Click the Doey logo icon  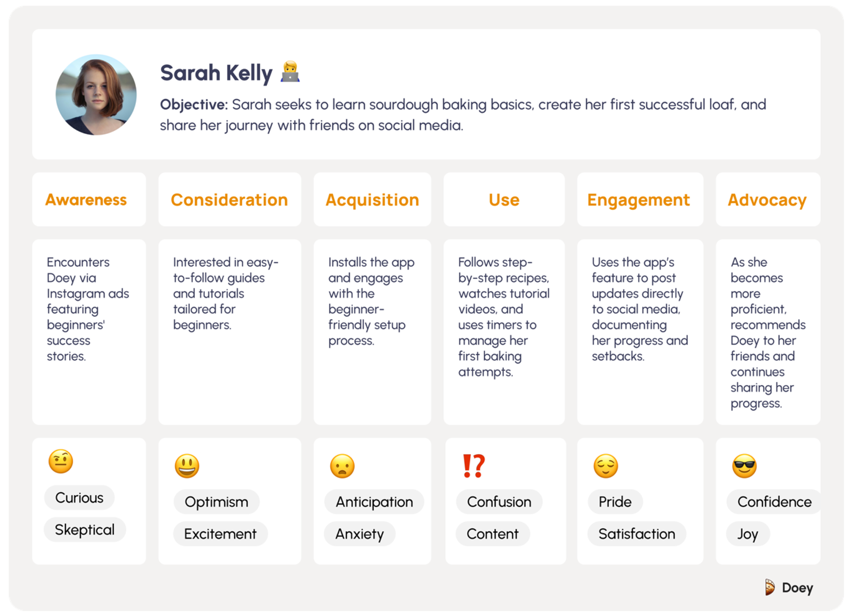(x=770, y=588)
